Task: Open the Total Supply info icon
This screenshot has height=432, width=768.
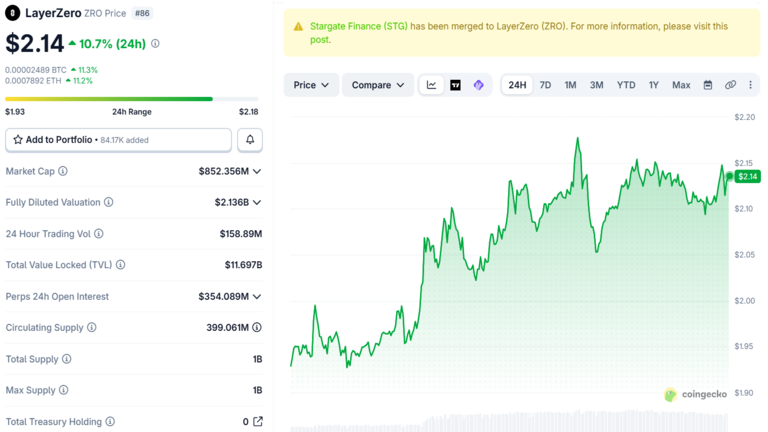Action: click(67, 359)
